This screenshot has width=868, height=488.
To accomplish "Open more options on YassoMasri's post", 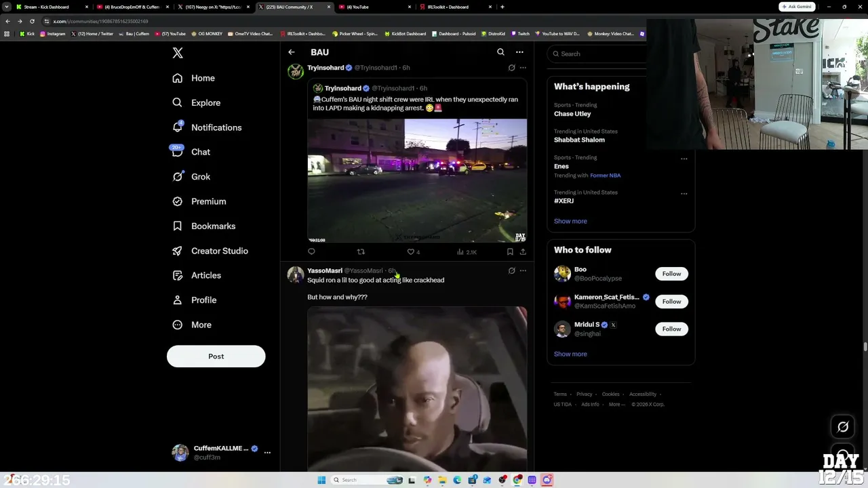I will click(x=523, y=270).
